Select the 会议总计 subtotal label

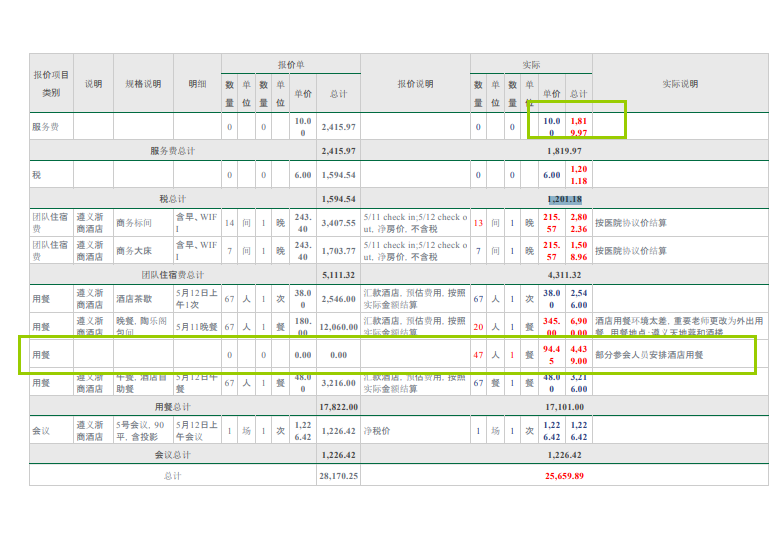172,454
